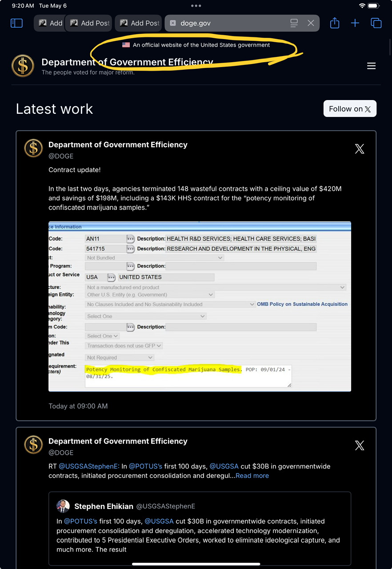Click the X logo on first post
This screenshot has width=392, height=569.
point(360,149)
